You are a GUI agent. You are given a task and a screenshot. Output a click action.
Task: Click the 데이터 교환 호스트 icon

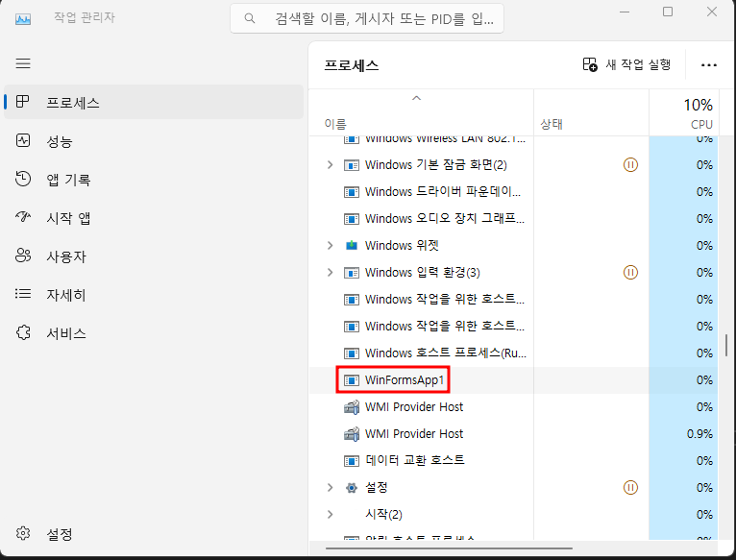click(x=352, y=461)
